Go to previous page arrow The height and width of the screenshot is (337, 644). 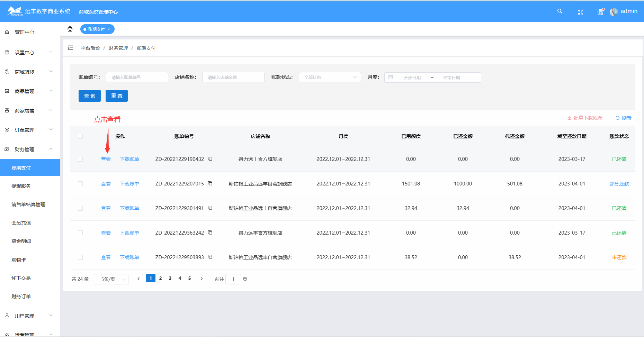point(138,279)
